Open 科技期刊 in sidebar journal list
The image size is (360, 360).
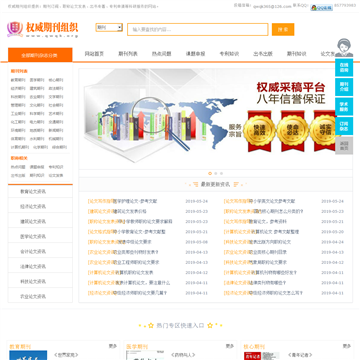pos(18,97)
